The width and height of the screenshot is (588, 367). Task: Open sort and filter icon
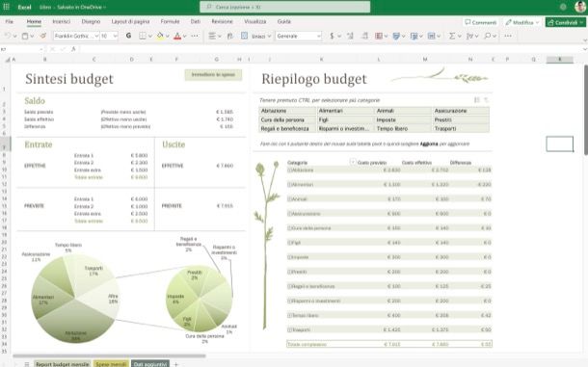pos(469,36)
